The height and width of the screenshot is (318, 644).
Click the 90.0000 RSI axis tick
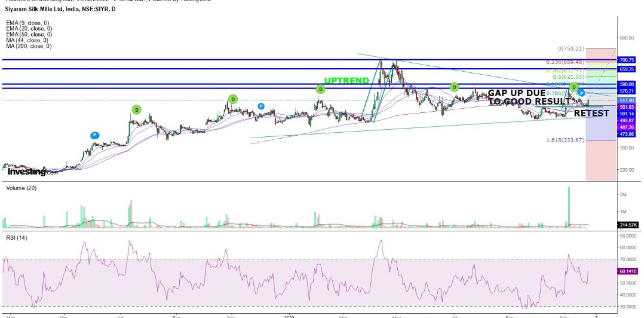(x=628, y=236)
